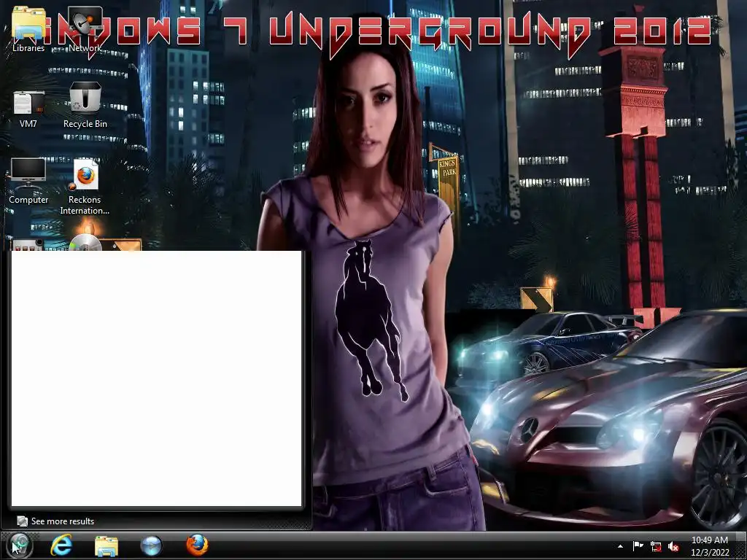The image size is (747, 560).
Task: Open Windows Explorer folder on the taskbar
Action: 106,545
